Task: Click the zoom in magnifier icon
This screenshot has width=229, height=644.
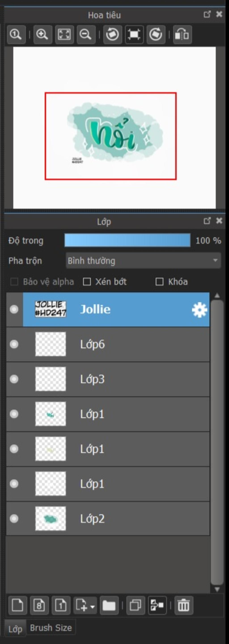Action: 42,34
